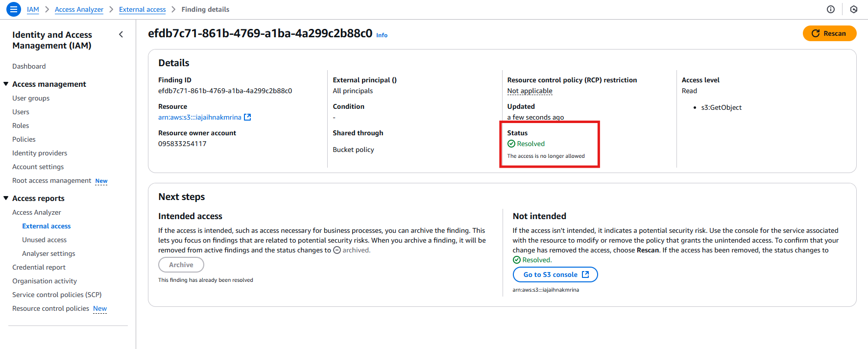Click 'The access is no longer allowed' text
Image resolution: width=868 pixels, height=349 pixels.
[546, 156]
